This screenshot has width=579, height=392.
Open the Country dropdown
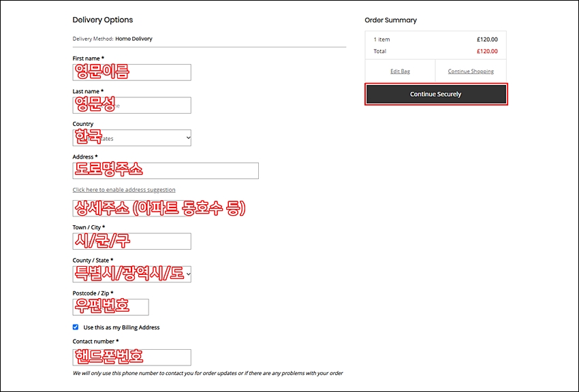132,138
